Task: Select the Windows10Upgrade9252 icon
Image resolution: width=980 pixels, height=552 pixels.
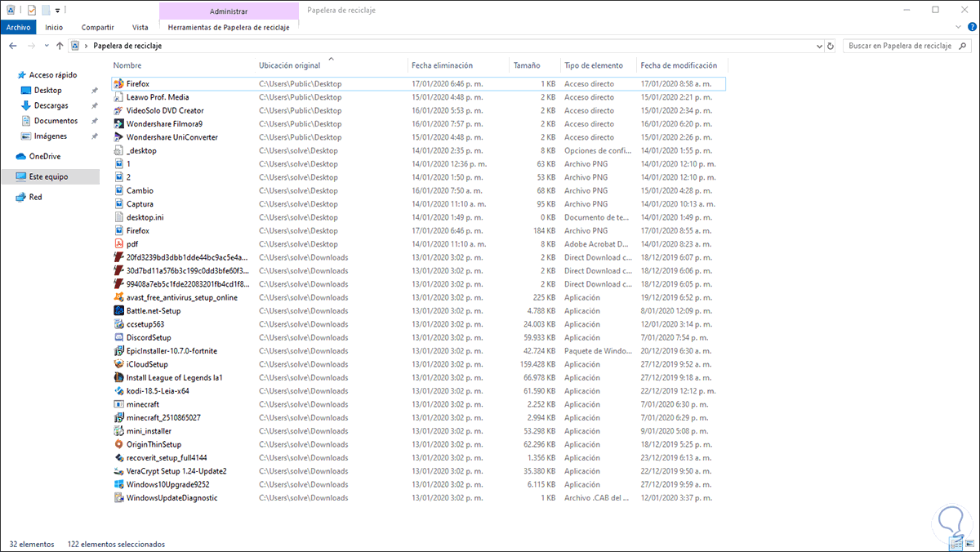Action: (x=118, y=484)
